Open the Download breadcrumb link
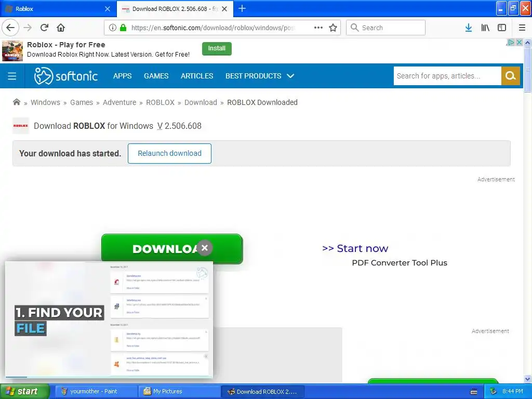This screenshot has height=399, width=532. tap(201, 102)
